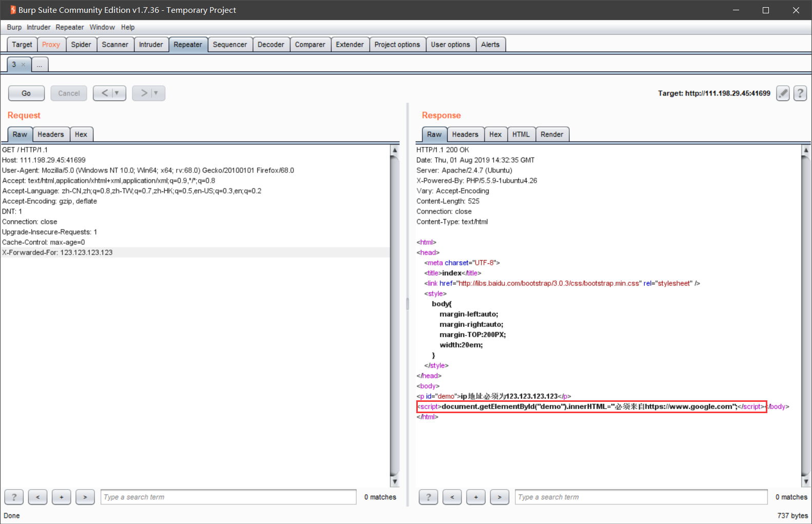Viewport: 812px width, 524px height.
Task: Open the Repeater help question mark icon
Action: click(x=800, y=93)
